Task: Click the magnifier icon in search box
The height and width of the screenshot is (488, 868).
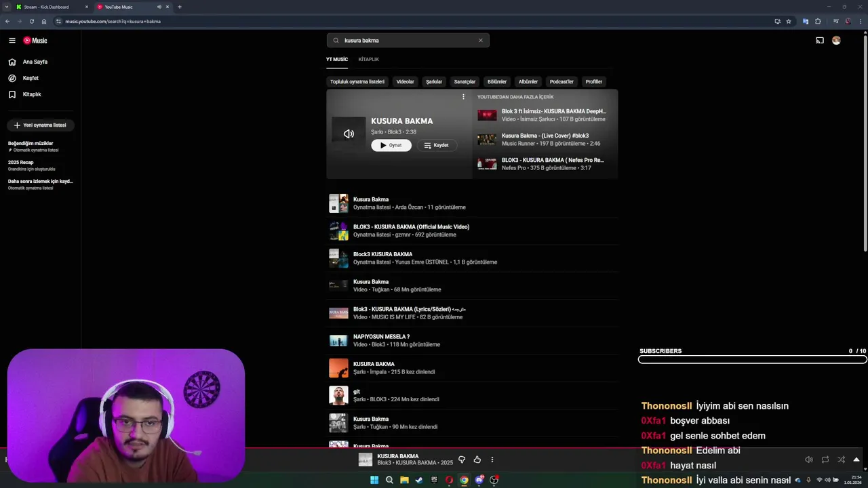Action: [x=336, y=40]
